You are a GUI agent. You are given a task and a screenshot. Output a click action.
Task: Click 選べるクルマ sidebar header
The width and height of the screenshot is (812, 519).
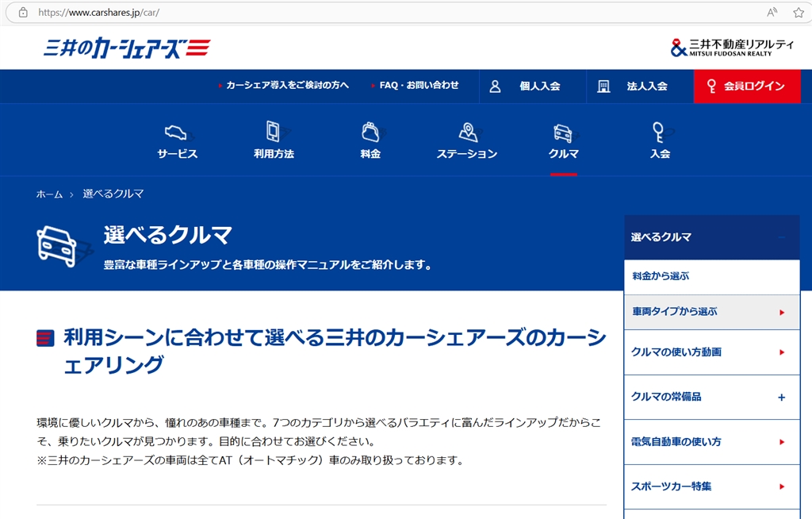pos(712,237)
